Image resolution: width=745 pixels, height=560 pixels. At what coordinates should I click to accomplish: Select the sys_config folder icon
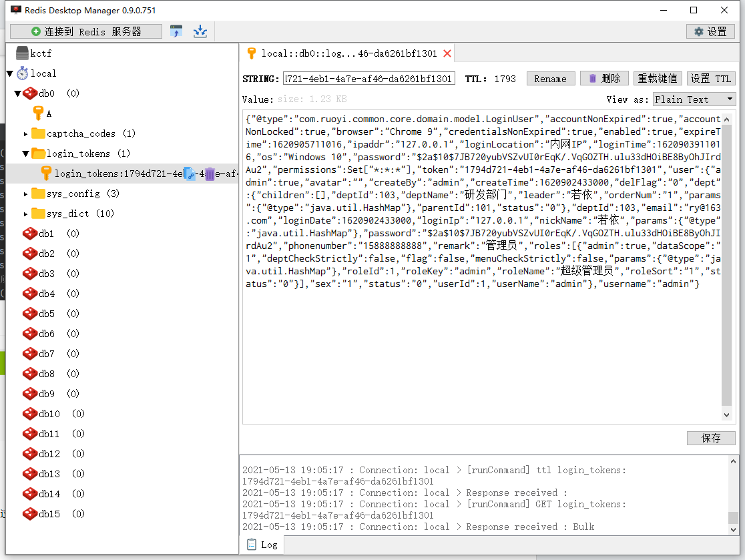tap(38, 193)
